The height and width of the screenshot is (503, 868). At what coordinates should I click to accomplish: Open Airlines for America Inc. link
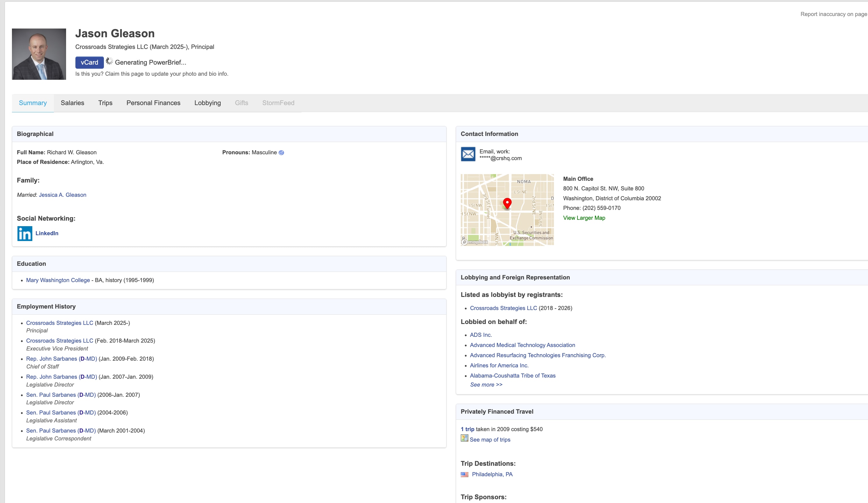[499, 366]
